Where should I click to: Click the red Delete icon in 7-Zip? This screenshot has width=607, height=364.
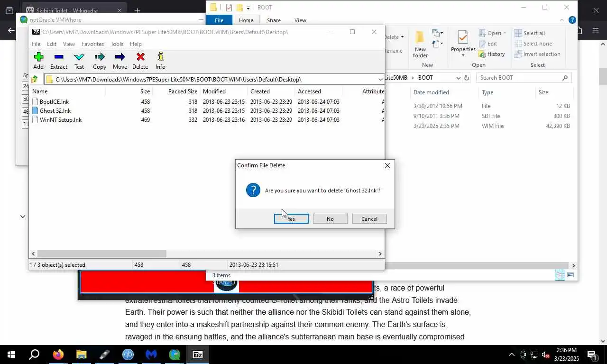[140, 57]
